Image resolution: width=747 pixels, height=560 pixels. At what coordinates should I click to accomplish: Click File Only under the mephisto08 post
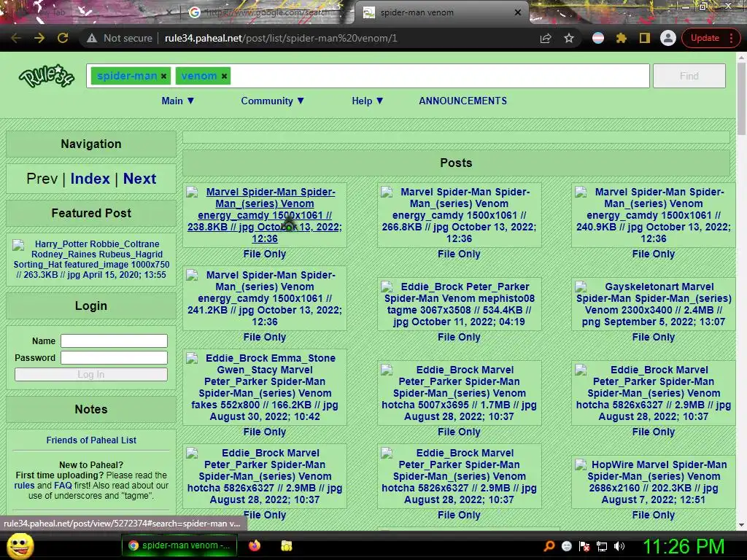click(459, 337)
